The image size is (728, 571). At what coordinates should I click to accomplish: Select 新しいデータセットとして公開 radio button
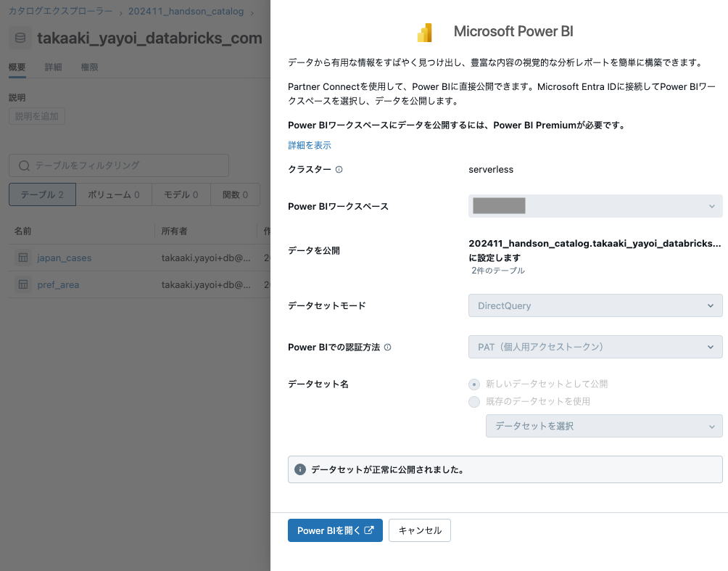[474, 385]
